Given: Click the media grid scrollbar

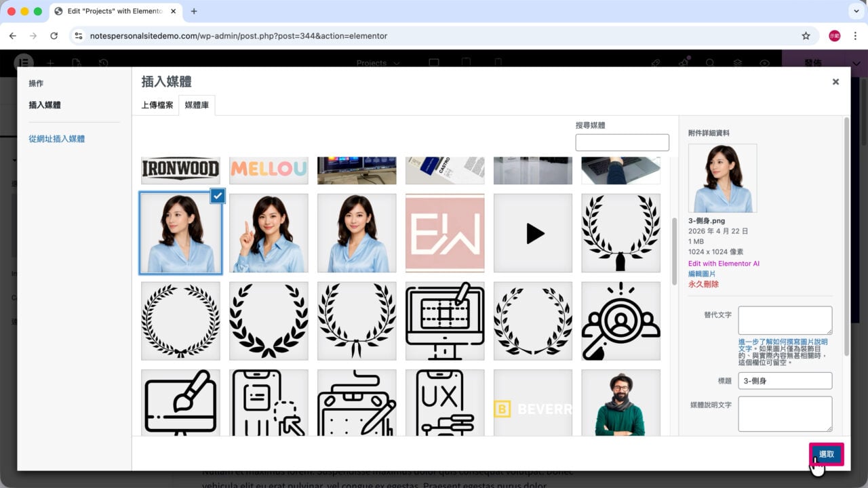Looking at the screenshot, I should tap(674, 251).
